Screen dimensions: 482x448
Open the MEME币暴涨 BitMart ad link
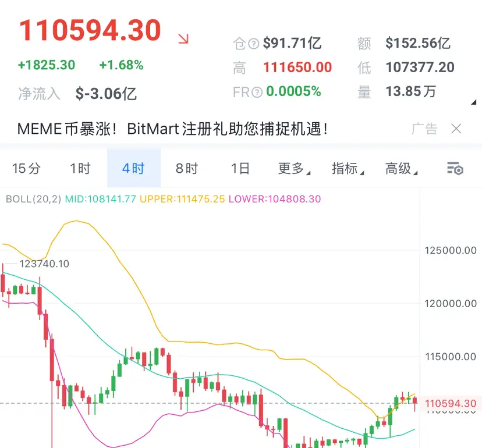pyautogui.click(x=172, y=129)
